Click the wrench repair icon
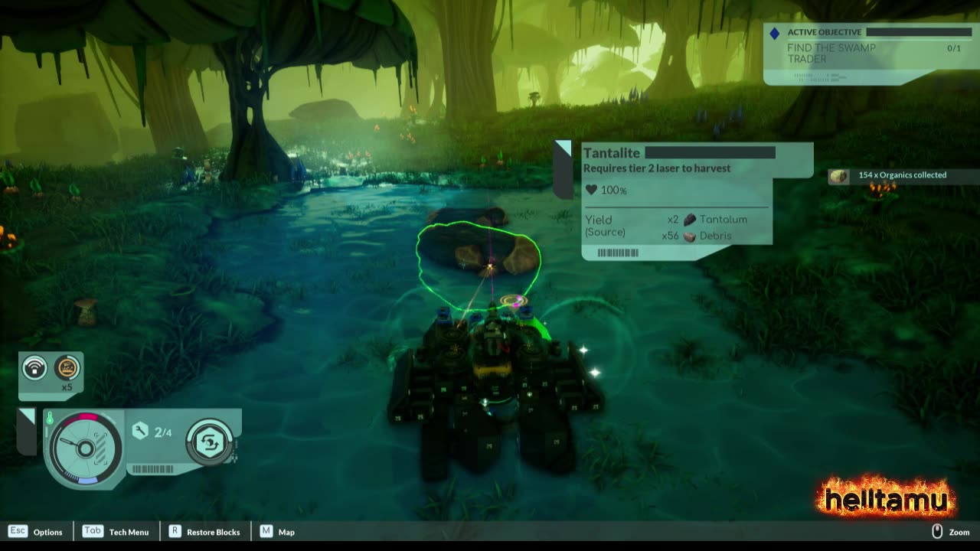980x551 pixels. click(140, 432)
